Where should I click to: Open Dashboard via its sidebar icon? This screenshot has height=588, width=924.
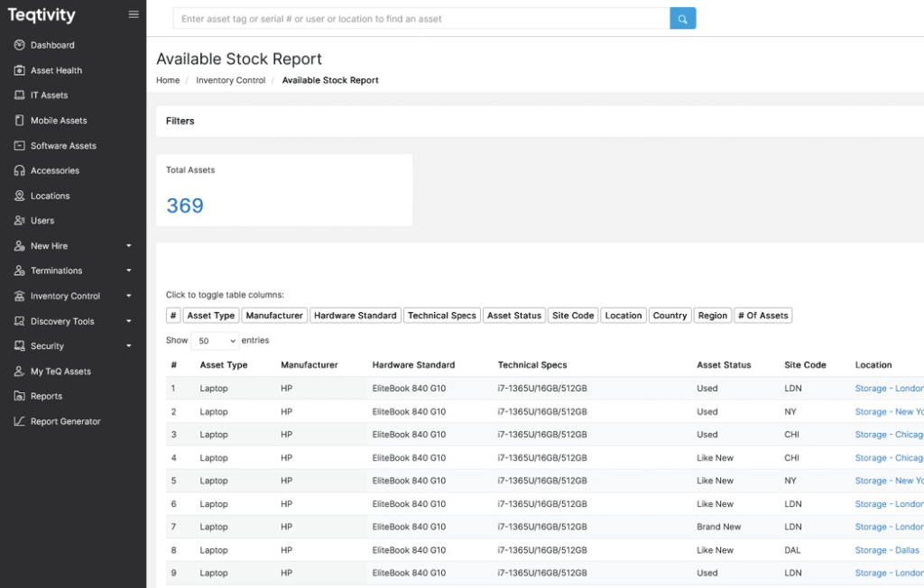coord(20,45)
